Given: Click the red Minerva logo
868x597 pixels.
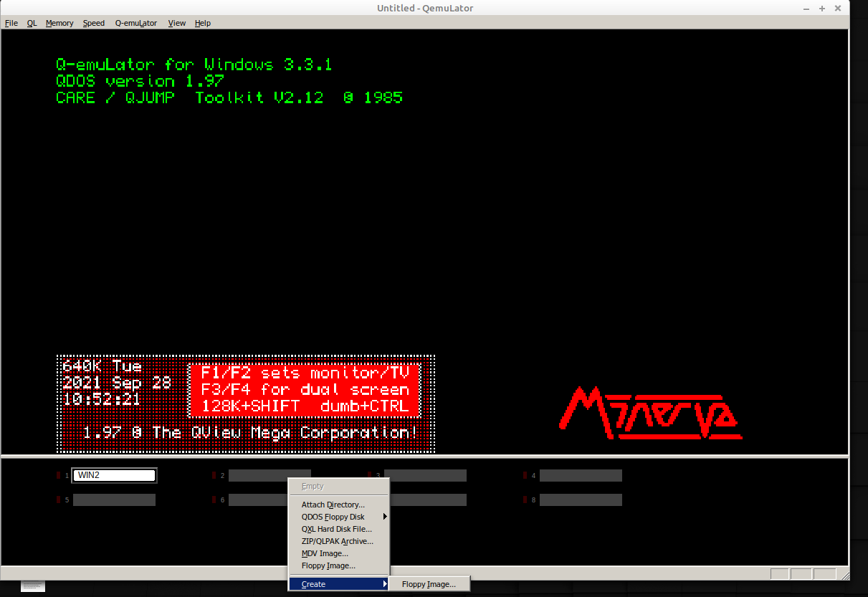Looking at the screenshot, I should (x=650, y=413).
